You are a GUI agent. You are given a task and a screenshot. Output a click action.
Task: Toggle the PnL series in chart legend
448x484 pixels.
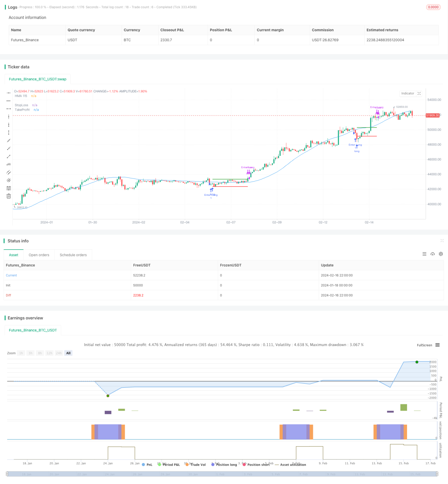[147, 465]
